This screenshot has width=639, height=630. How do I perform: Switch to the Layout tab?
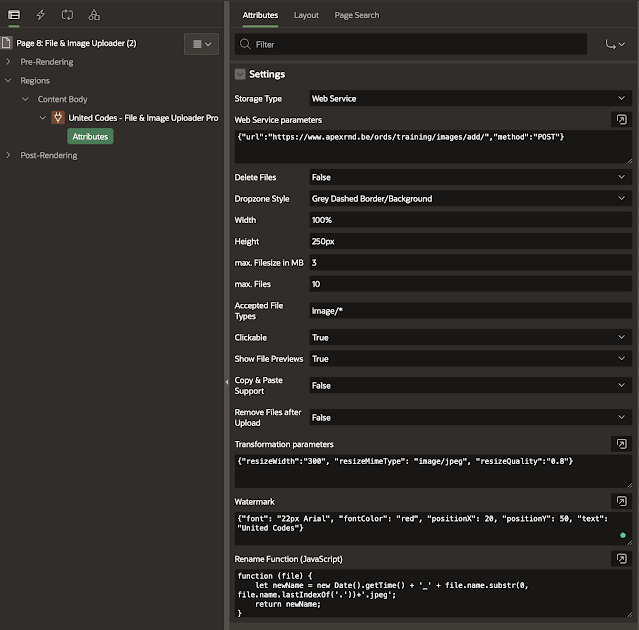click(x=306, y=15)
